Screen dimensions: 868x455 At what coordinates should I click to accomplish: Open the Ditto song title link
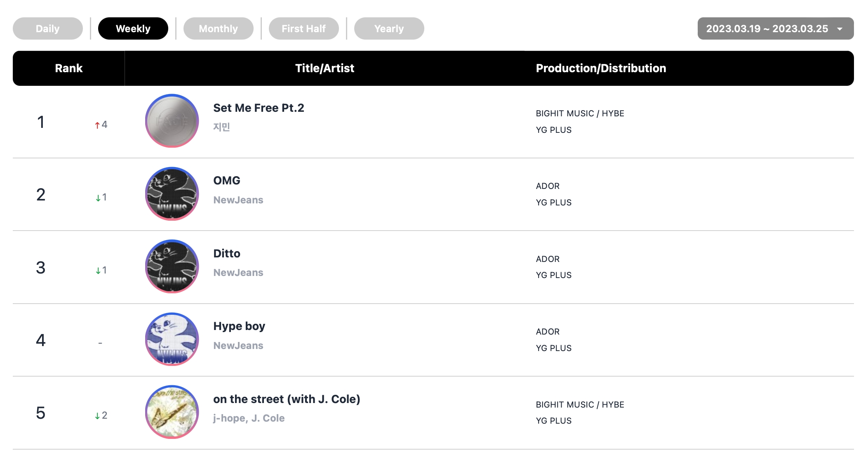pyautogui.click(x=227, y=253)
